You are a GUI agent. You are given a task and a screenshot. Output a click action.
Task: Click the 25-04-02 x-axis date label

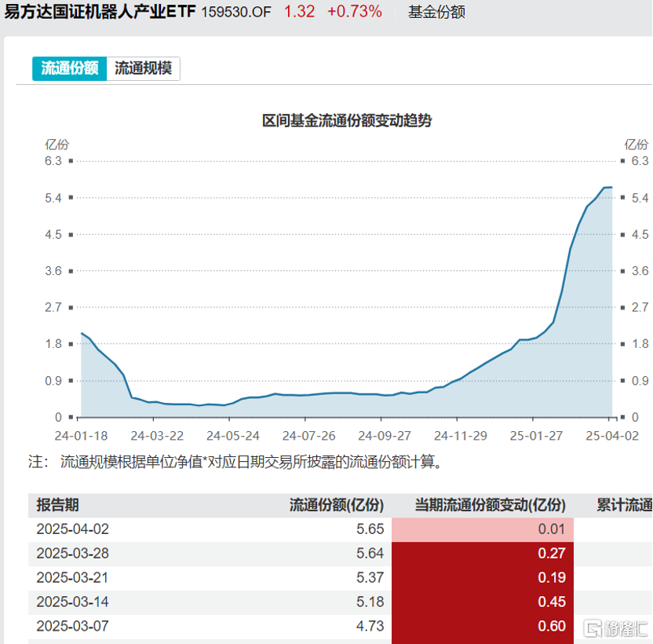click(611, 436)
